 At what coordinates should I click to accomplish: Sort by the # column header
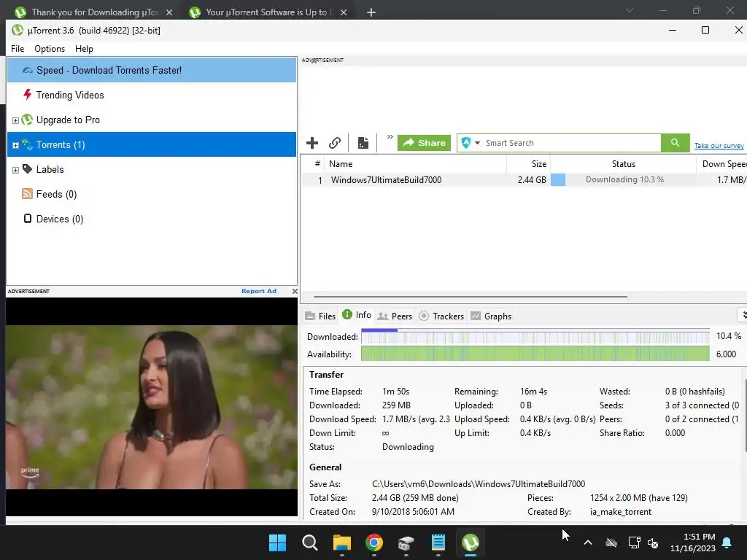coord(317,164)
